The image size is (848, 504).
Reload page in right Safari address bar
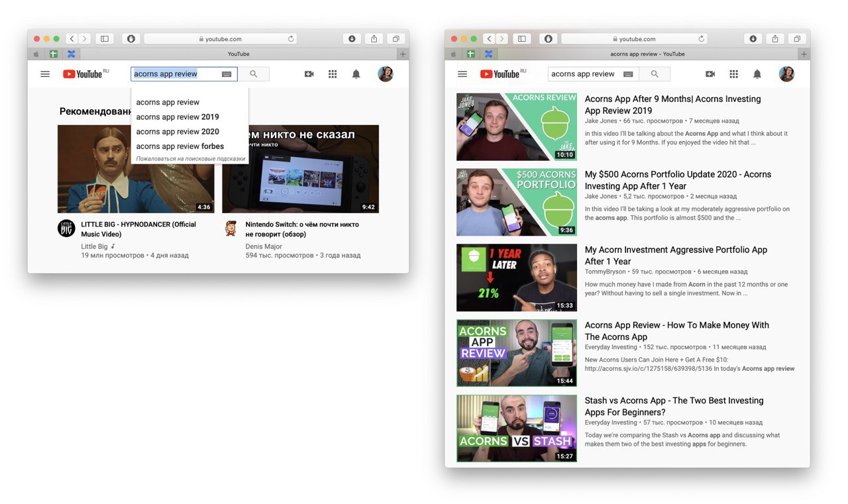pyautogui.click(x=702, y=39)
